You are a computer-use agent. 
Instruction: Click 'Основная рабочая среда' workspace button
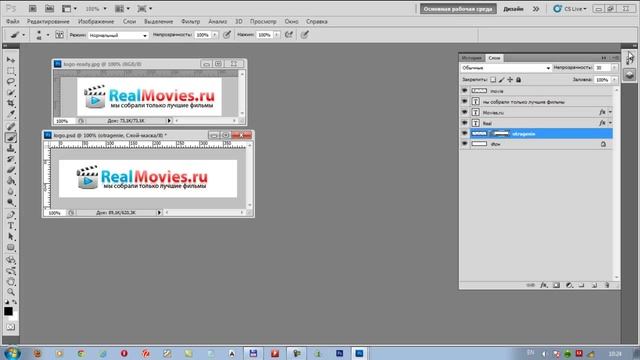(458, 9)
